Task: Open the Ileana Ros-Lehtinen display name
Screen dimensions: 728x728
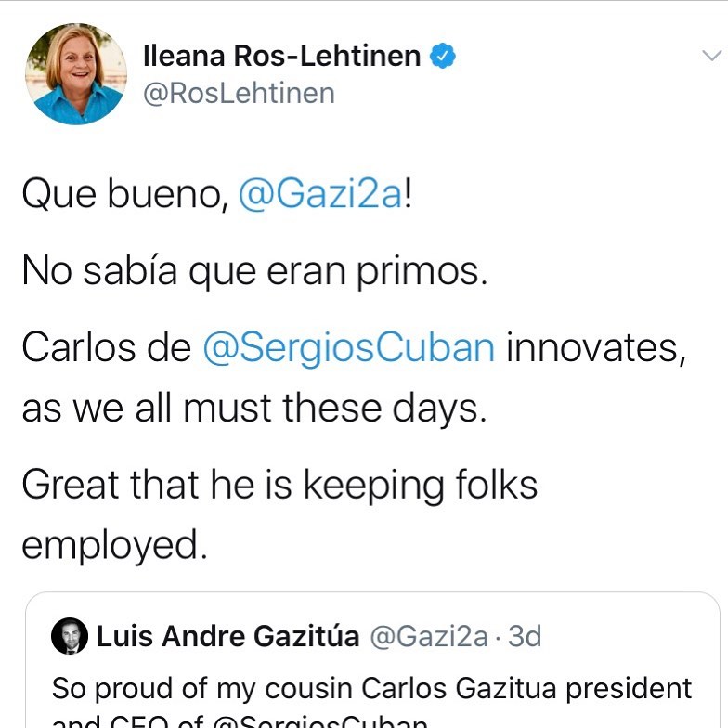Action: pyautogui.click(x=282, y=56)
